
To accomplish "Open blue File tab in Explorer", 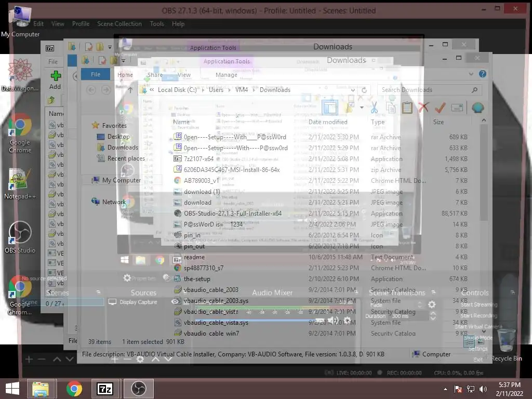I will pyautogui.click(x=96, y=74).
